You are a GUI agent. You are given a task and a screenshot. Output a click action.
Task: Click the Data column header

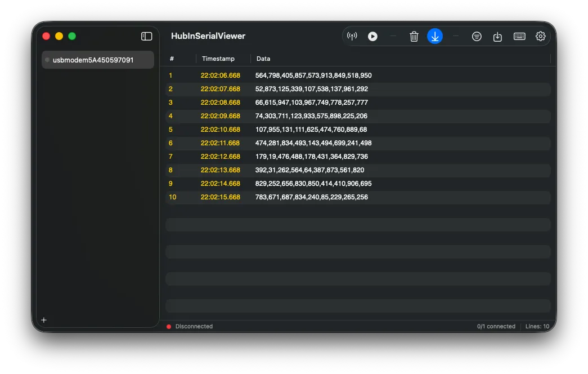pyautogui.click(x=263, y=59)
